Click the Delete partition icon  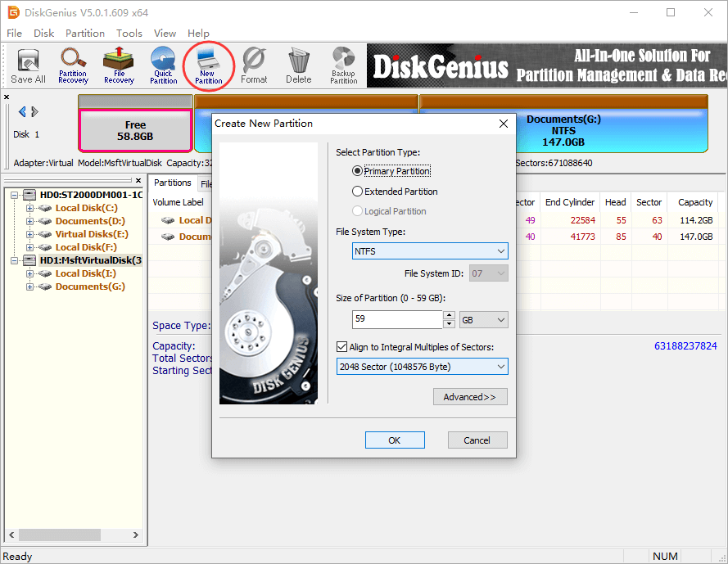298,65
